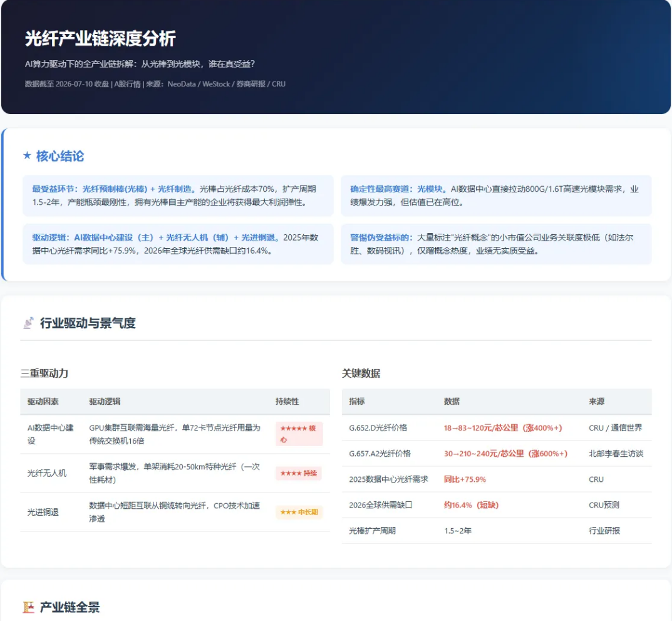Click the 军事需求爆发 description cell

pyautogui.click(x=175, y=473)
